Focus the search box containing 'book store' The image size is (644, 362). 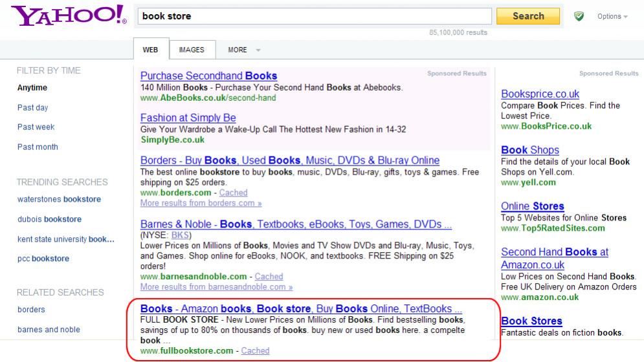pos(314,16)
